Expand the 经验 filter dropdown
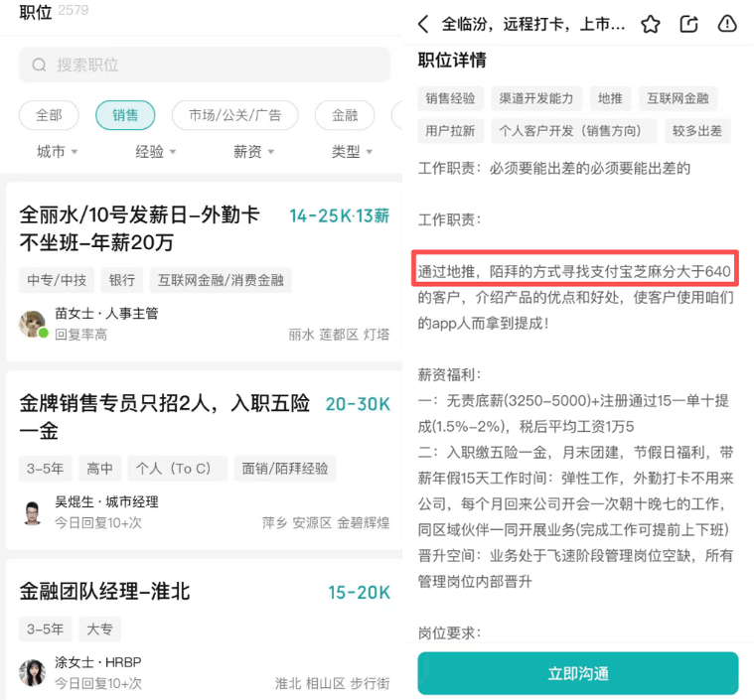754x700 pixels. 156,152
